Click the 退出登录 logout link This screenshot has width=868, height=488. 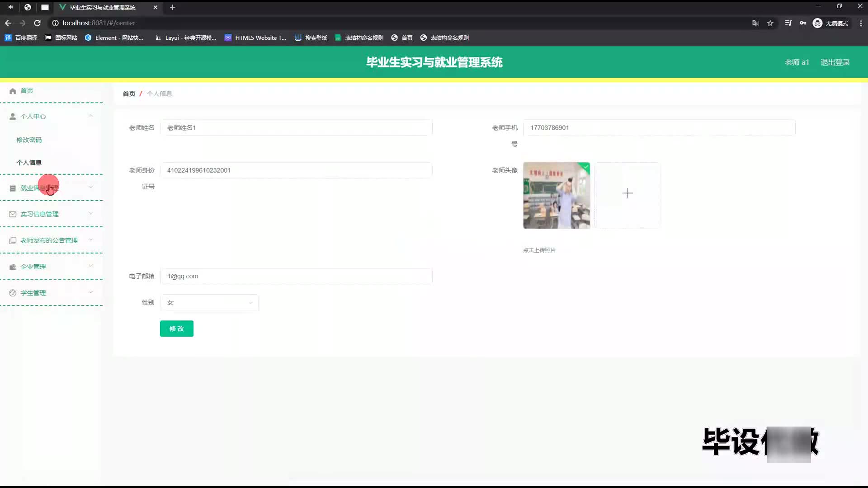click(835, 62)
